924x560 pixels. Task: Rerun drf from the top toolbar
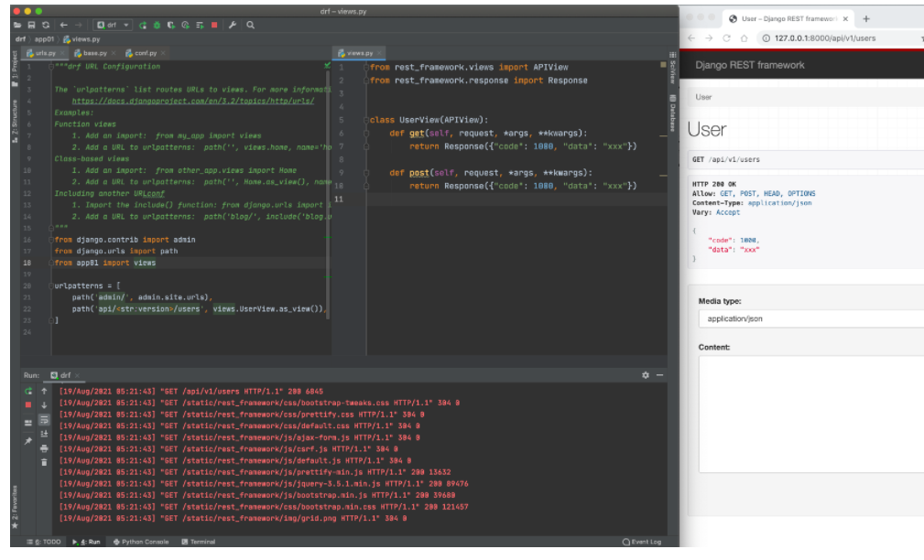143,26
